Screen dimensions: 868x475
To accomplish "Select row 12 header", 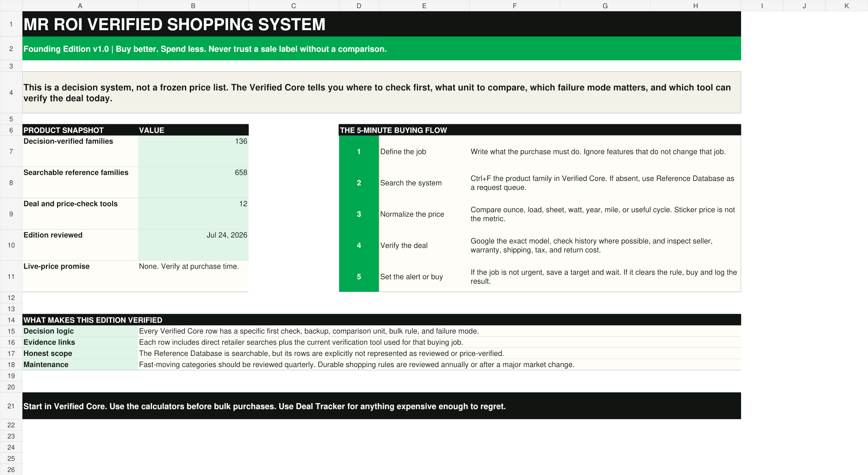I will 11,297.
